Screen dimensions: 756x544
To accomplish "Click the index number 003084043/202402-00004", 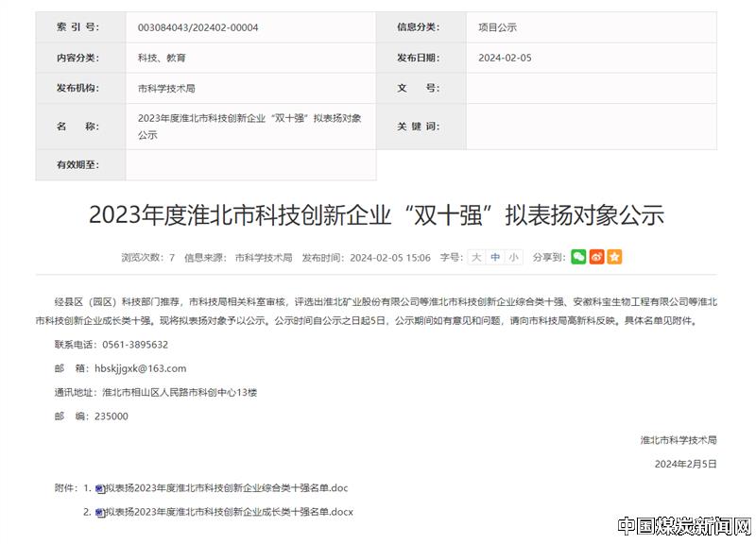I will pyautogui.click(x=198, y=27).
